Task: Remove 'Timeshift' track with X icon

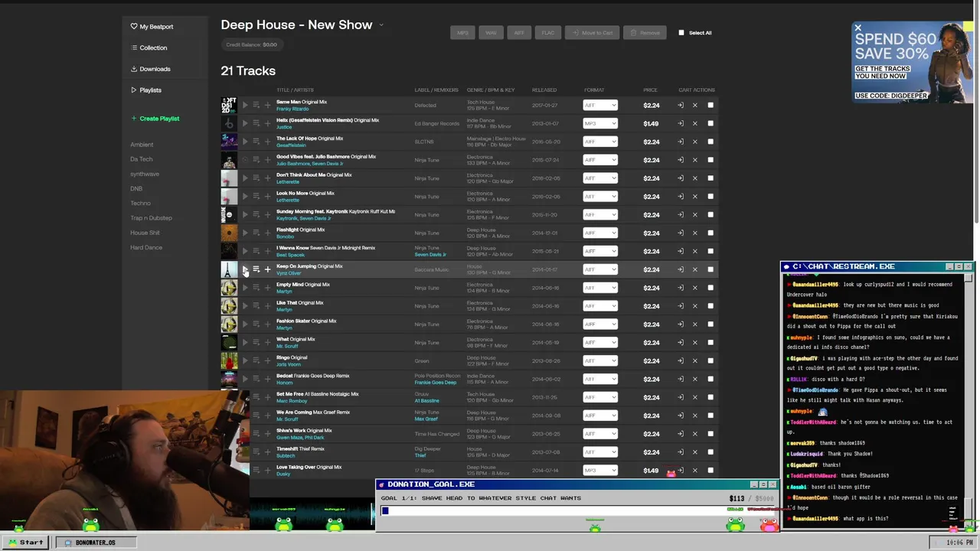Action: pyautogui.click(x=695, y=452)
